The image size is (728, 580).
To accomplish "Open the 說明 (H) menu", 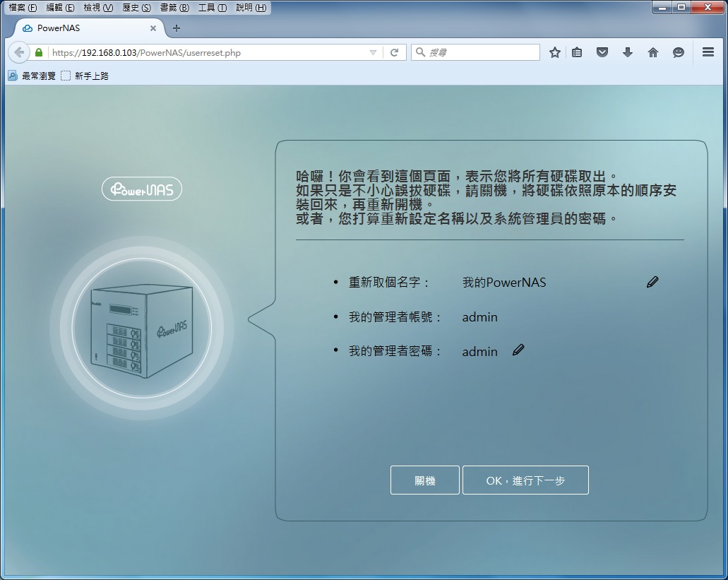I will (x=251, y=8).
